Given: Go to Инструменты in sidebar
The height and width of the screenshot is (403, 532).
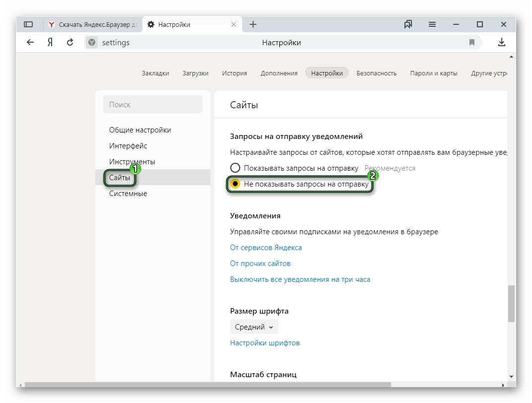Looking at the screenshot, I should (132, 162).
